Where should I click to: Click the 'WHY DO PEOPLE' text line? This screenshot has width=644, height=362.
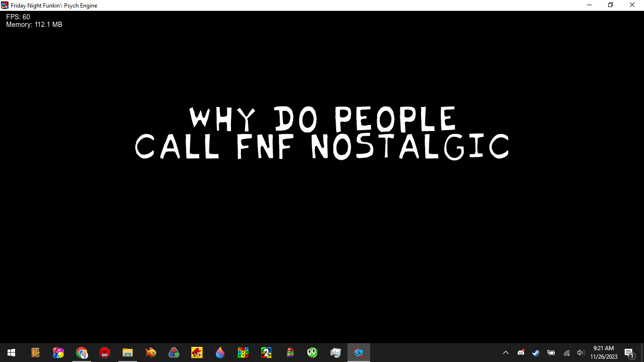322,119
